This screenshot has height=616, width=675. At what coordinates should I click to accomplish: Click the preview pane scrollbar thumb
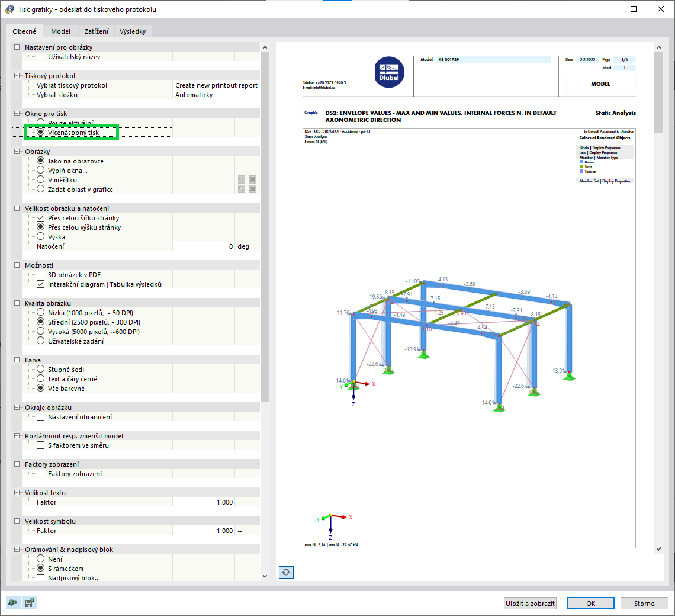pos(658,92)
